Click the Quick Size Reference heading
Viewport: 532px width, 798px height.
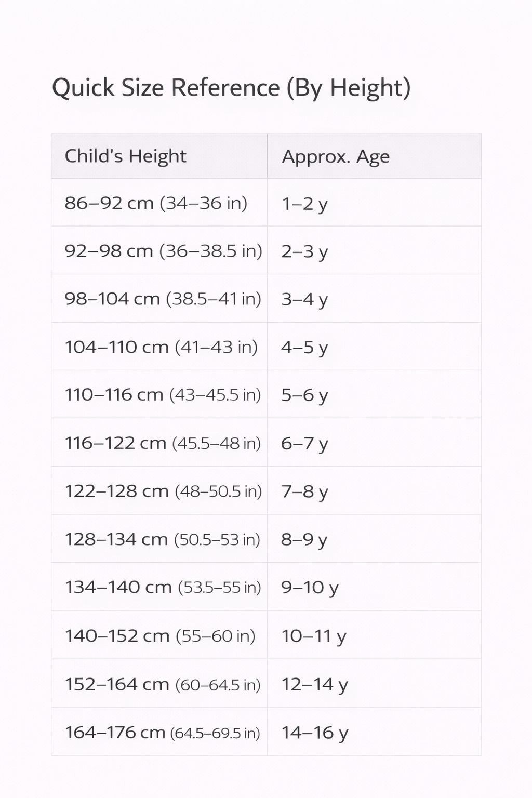coord(231,87)
